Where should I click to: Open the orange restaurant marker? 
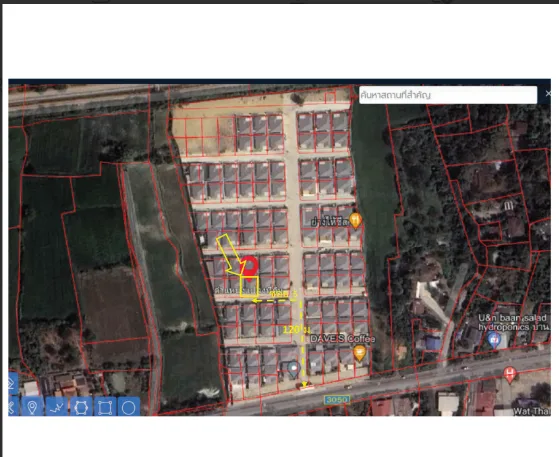(x=355, y=221)
